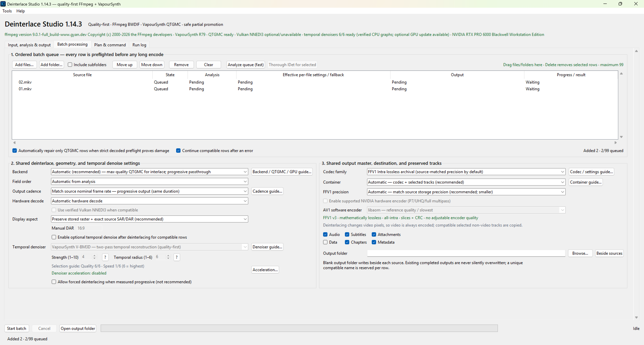Click queue table scroll-down arrow
Screen dimensions: 644x345
tap(621, 137)
